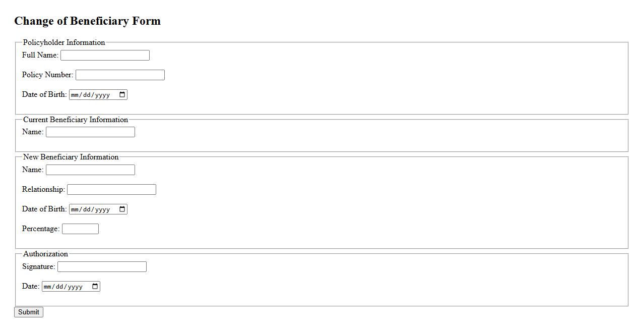Select day segment of Authorization Date
Screen dimensions: 644x328
point(60,287)
